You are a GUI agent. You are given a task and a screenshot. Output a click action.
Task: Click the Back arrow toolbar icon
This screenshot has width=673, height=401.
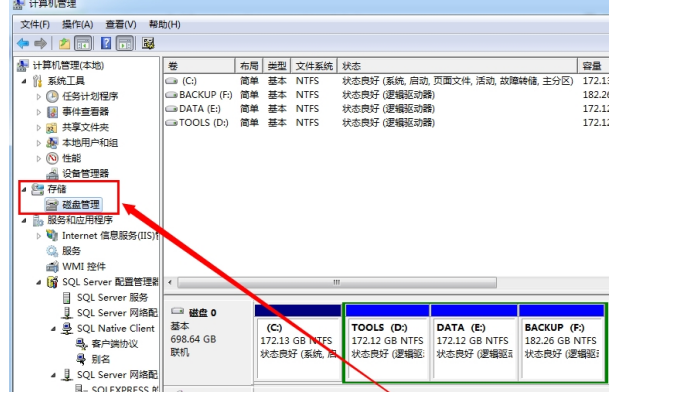(22, 43)
